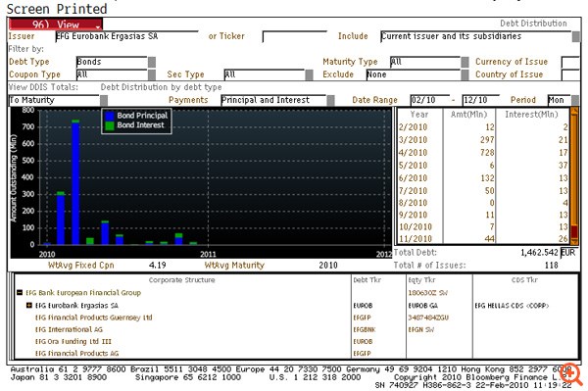Screen dimensions: 588x391
Task: Open the Exclude None dropdown arrow
Action: (x=465, y=74)
